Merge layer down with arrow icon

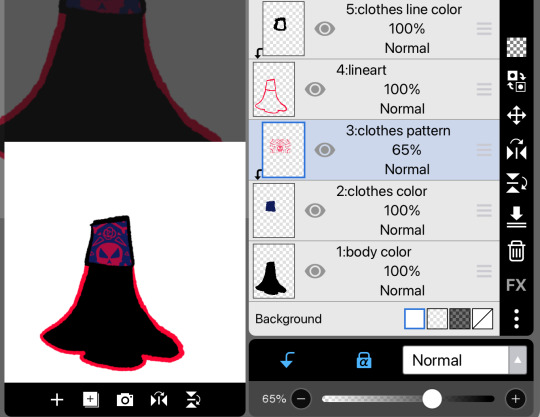516,217
